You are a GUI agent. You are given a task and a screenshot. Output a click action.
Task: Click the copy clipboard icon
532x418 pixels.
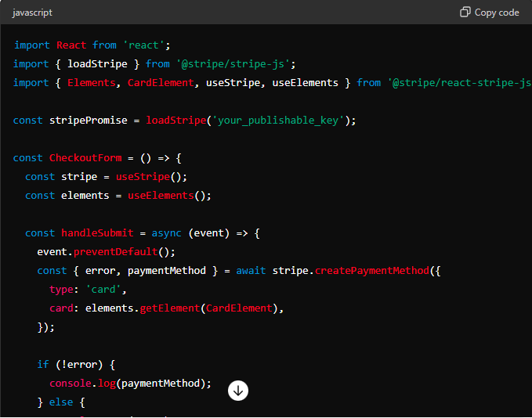click(x=465, y=13)
